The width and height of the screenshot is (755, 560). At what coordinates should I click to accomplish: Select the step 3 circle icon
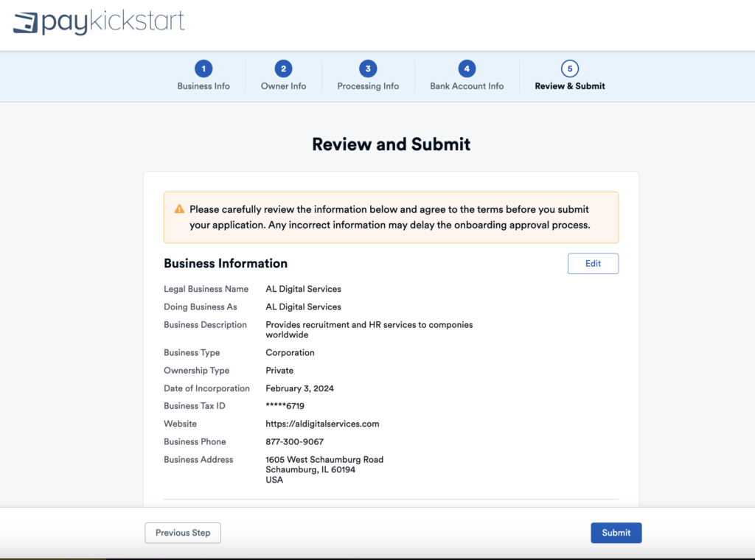[x=368, y=69]
